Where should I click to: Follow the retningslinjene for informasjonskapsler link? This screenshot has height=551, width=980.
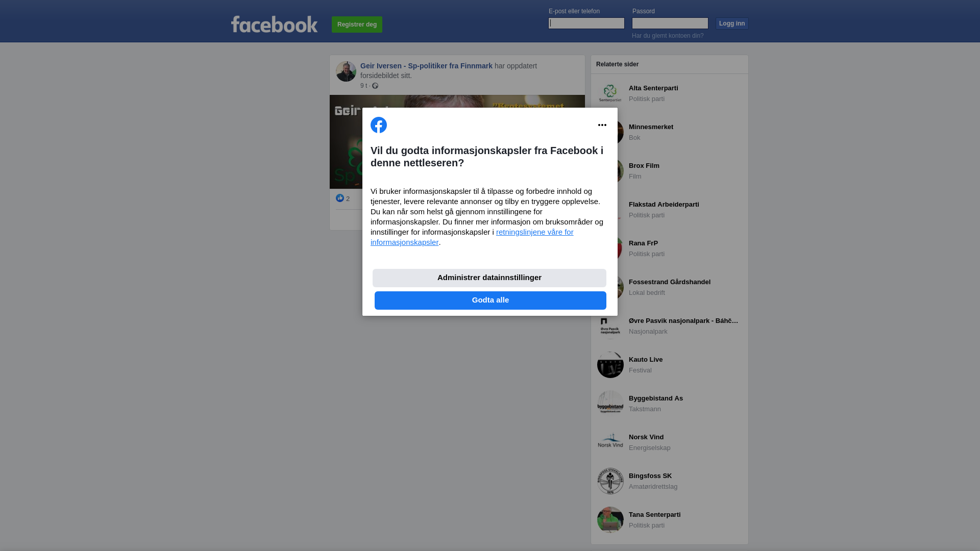472,237
